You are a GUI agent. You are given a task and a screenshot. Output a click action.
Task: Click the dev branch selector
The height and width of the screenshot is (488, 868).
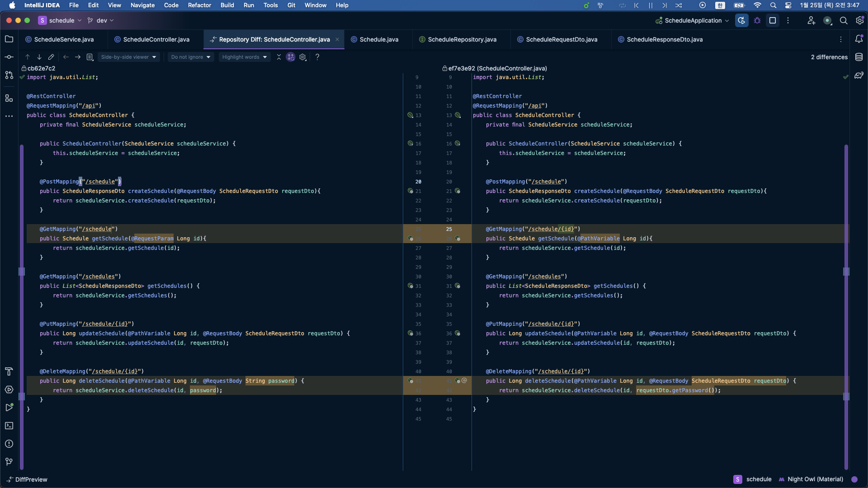(101, 20)
